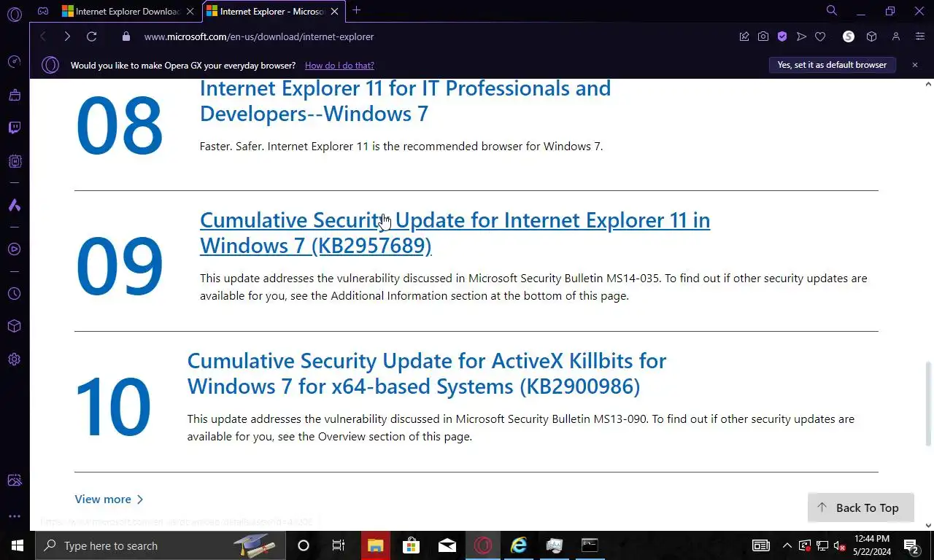Screen dimensions: 934x560
Task: Click 'How do I do that?' link
Action: coord(339,66)
